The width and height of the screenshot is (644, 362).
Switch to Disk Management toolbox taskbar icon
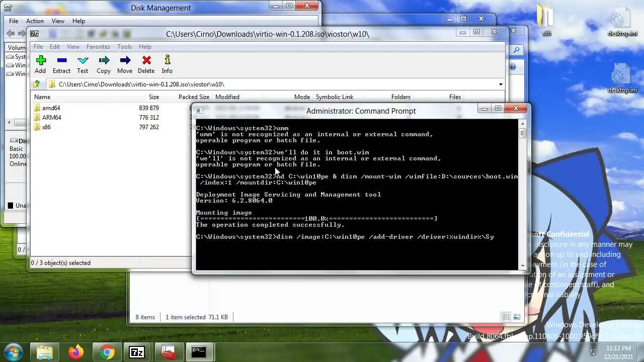[x=168, y=352]
